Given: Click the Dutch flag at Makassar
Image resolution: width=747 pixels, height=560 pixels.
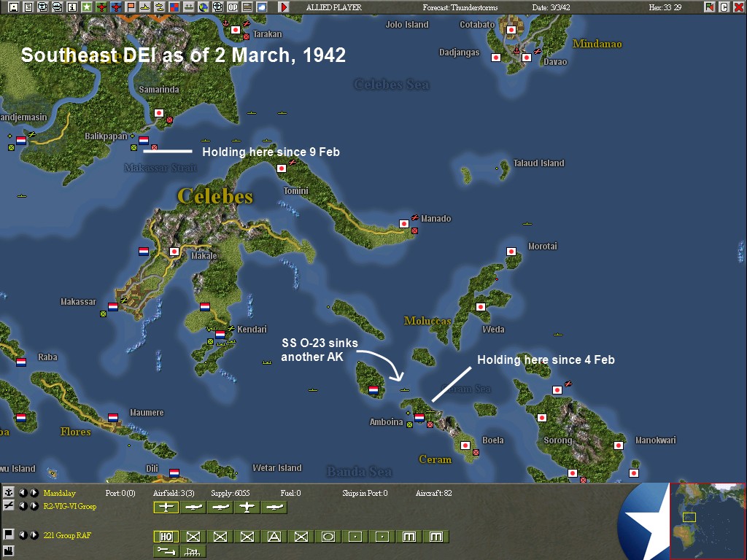Looking at the screenshot, I should point(113,307).
